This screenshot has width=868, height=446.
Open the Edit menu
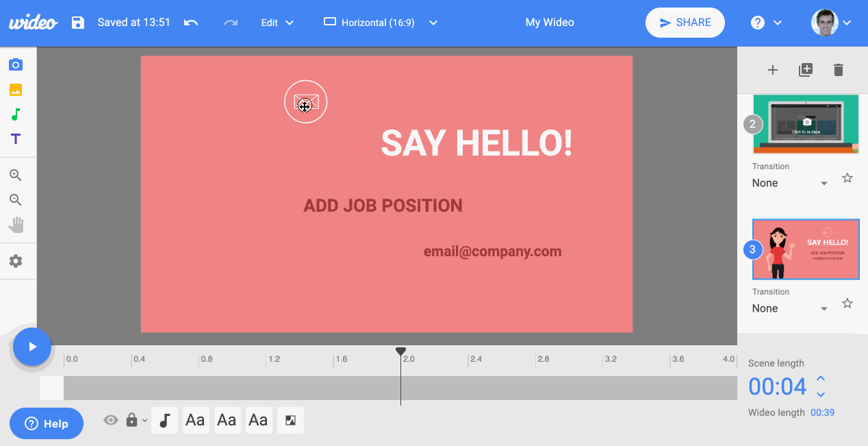point(277,23)
